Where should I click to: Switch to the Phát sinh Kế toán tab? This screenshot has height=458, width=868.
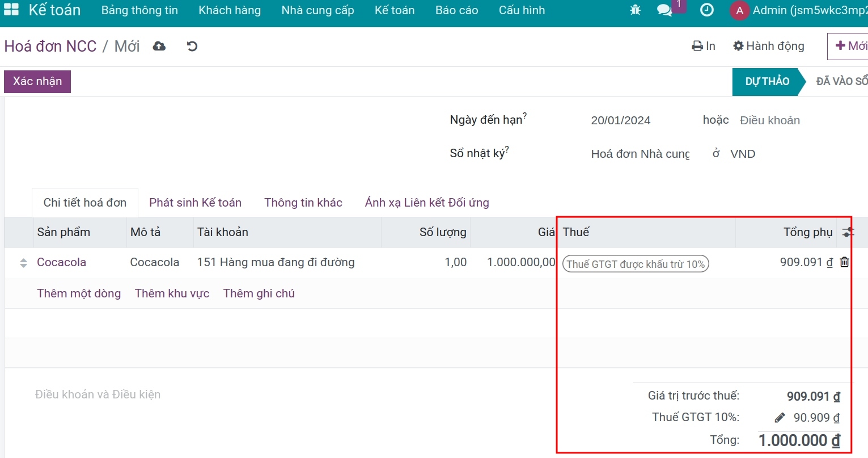pos(195,203)
